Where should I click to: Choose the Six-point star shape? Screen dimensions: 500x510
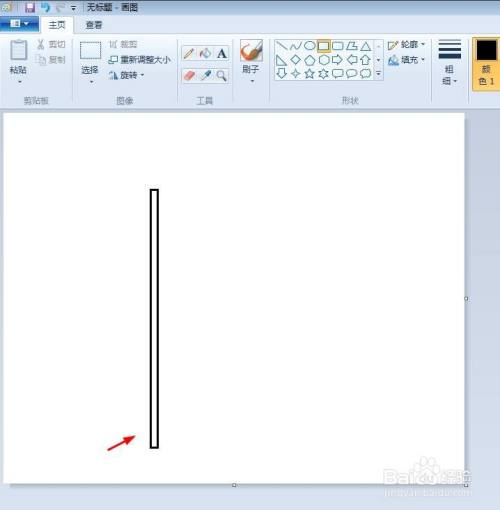[323, 73]
